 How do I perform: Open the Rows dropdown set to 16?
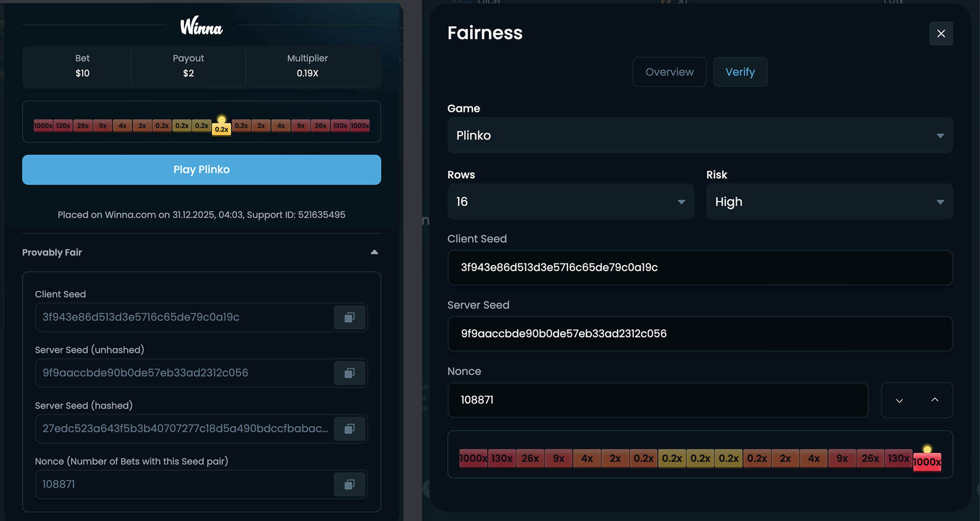571,201
